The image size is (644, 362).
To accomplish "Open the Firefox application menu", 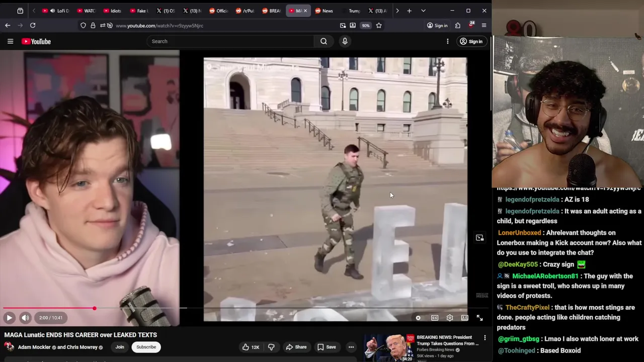I will (484, 25).
